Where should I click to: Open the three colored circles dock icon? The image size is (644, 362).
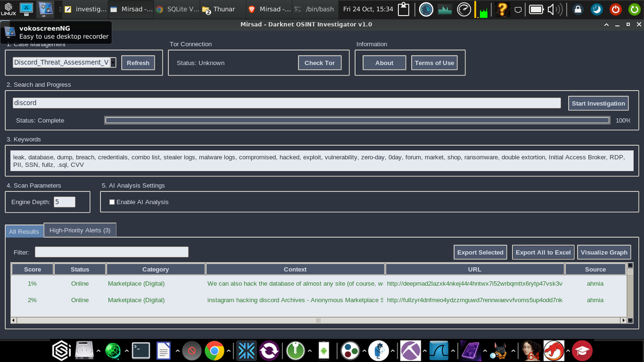(350, 351)
